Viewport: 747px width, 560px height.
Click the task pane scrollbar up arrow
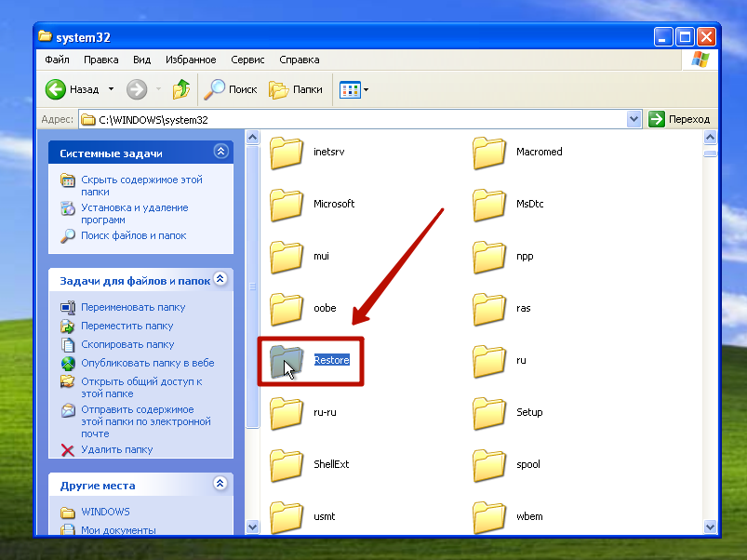(252, 138)
